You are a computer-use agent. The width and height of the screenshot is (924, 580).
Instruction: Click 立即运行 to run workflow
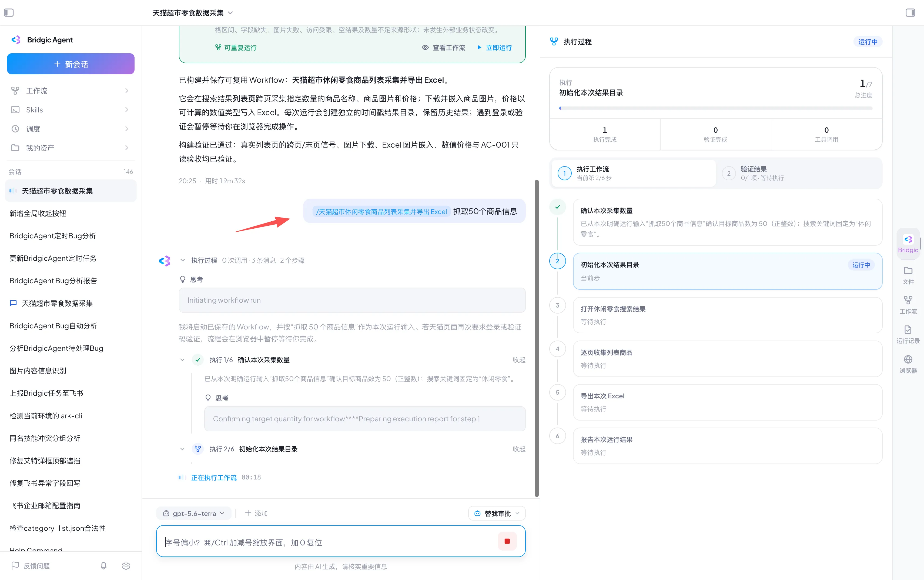(495, 48)
